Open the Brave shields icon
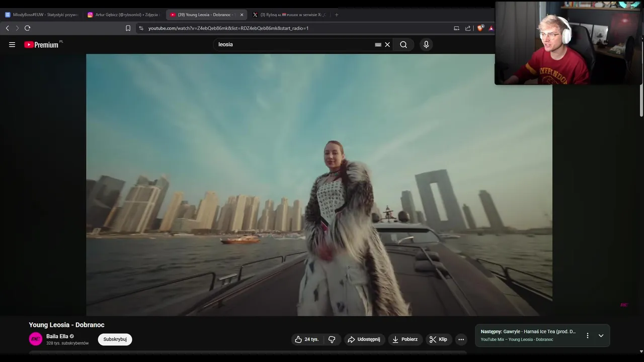 pyautogui.click(x=480, y=28)
